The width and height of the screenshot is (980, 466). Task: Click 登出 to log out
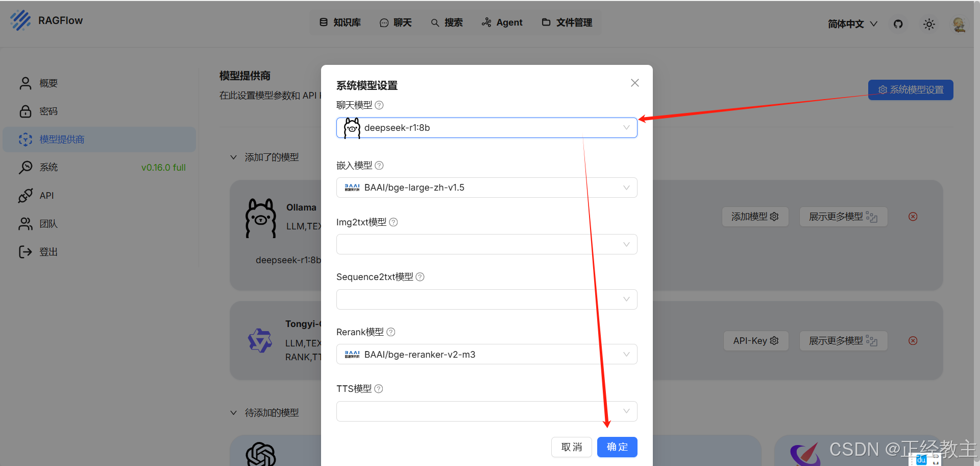coord(100,252)
